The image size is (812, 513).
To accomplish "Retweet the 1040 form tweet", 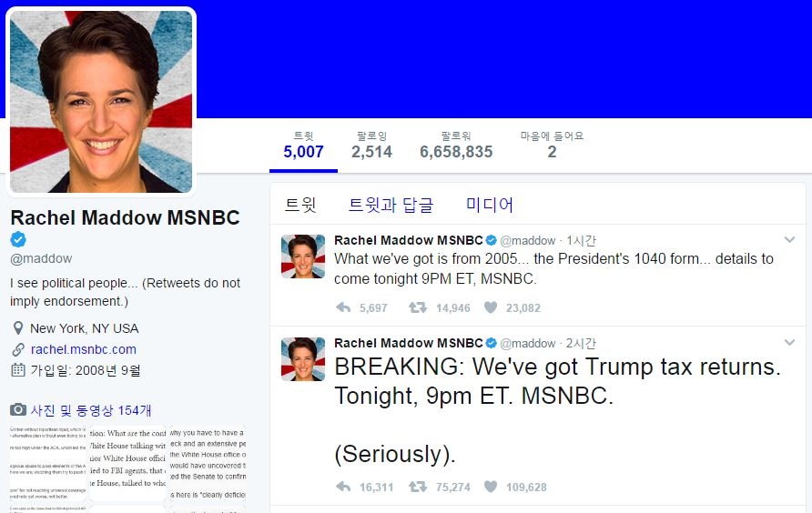I will click(418, 308).
